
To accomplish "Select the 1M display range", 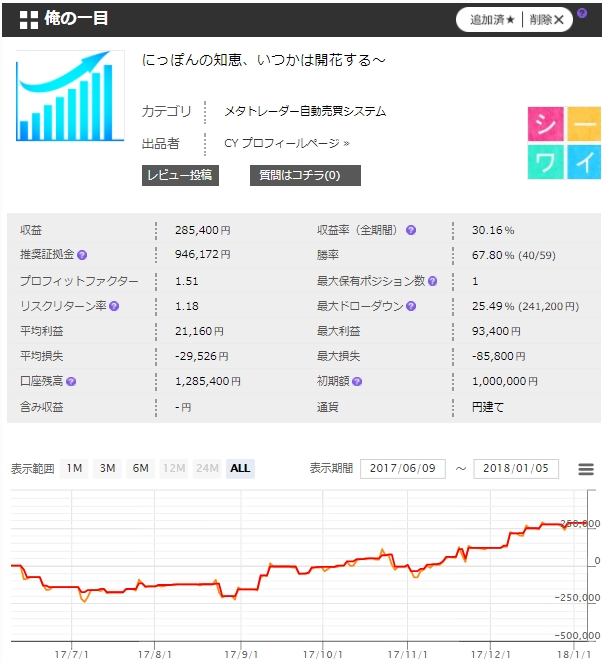I will pos(74,468).
